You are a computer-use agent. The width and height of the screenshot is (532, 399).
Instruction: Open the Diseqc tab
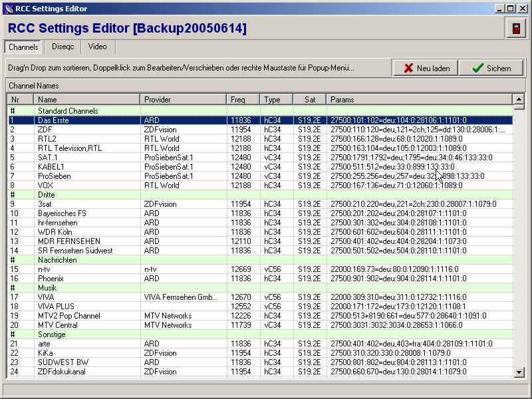coord(63,47)
